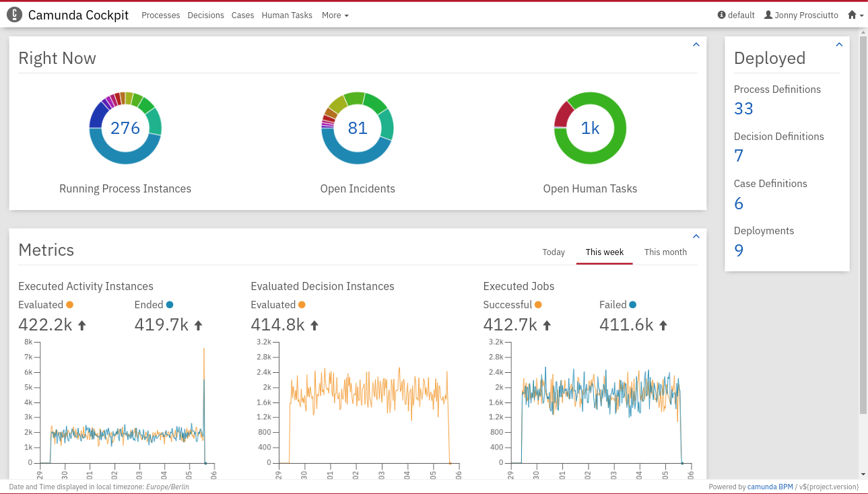Screen dimensions: 868x494
Task: Open the 6 case definitions link
Action: [x=739, y=203]
